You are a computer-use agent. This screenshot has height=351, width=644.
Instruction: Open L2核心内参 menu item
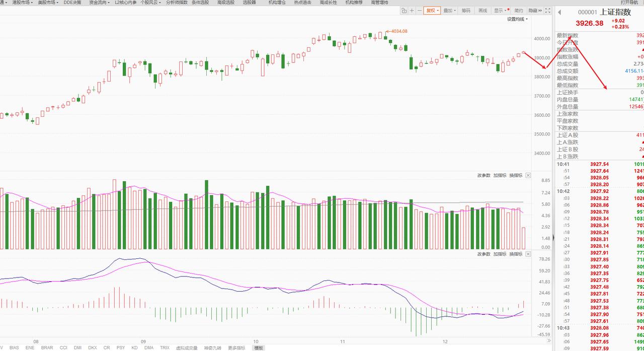125,3
